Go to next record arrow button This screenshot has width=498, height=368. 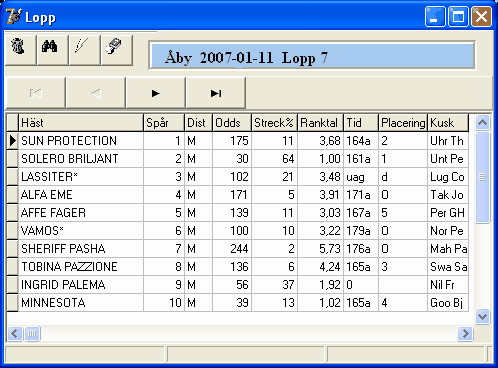point(156,93)
